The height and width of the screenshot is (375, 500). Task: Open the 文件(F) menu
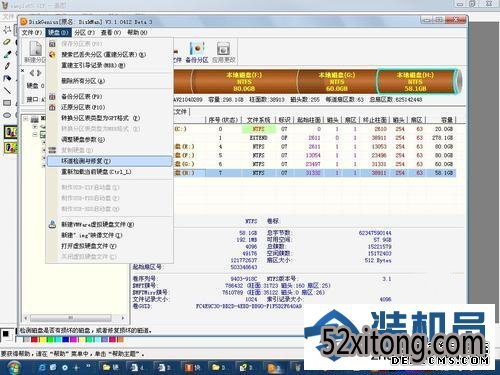pyautogui.click(x=32, y=32)
